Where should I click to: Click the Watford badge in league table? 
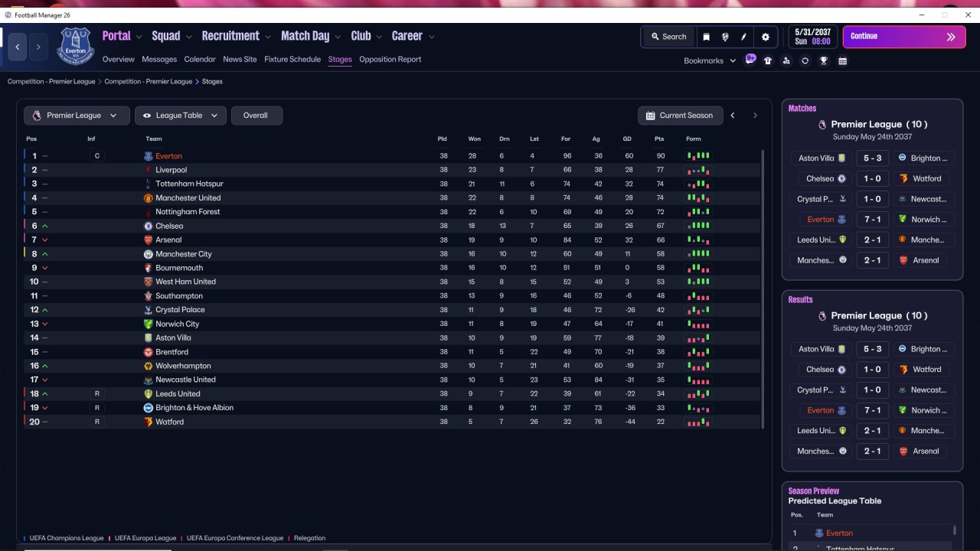(x=149, y=422)
